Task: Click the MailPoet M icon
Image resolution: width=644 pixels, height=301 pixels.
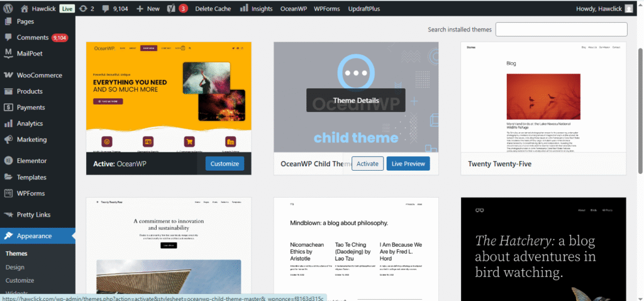Action: 8,54
